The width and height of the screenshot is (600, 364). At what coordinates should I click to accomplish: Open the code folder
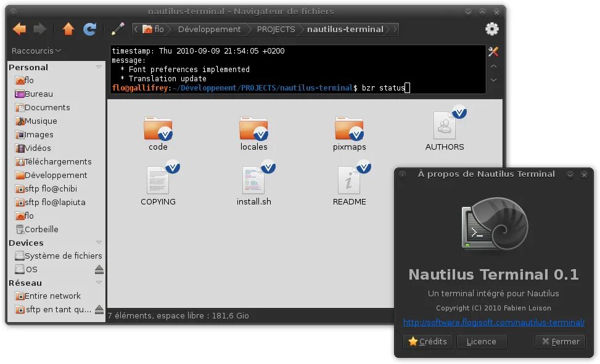point(158,134)
